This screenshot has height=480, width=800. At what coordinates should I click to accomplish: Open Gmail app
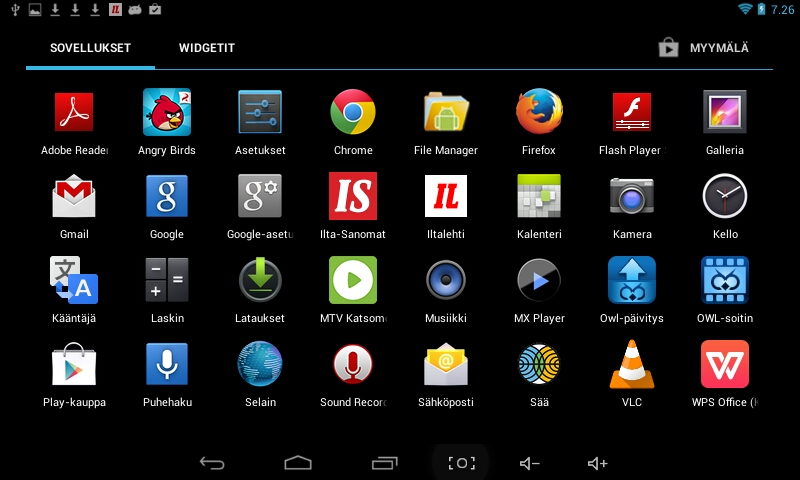[74, 196]
